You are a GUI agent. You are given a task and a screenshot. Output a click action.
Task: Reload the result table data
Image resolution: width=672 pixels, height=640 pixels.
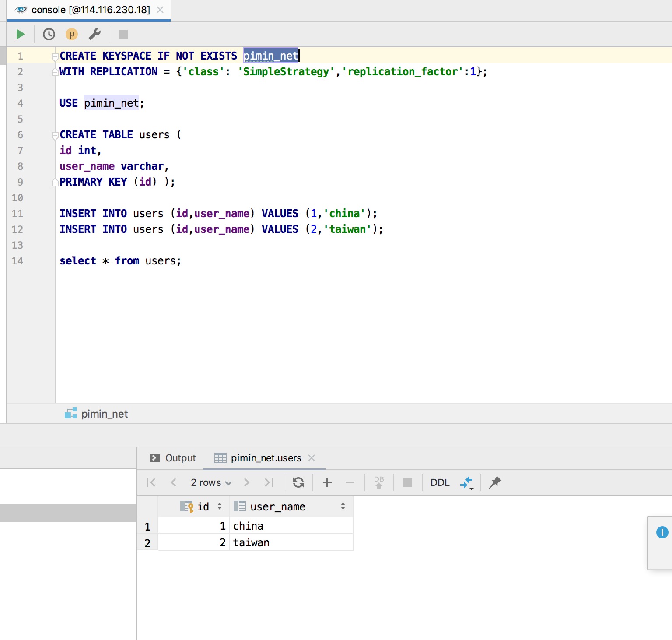(298, 482)
